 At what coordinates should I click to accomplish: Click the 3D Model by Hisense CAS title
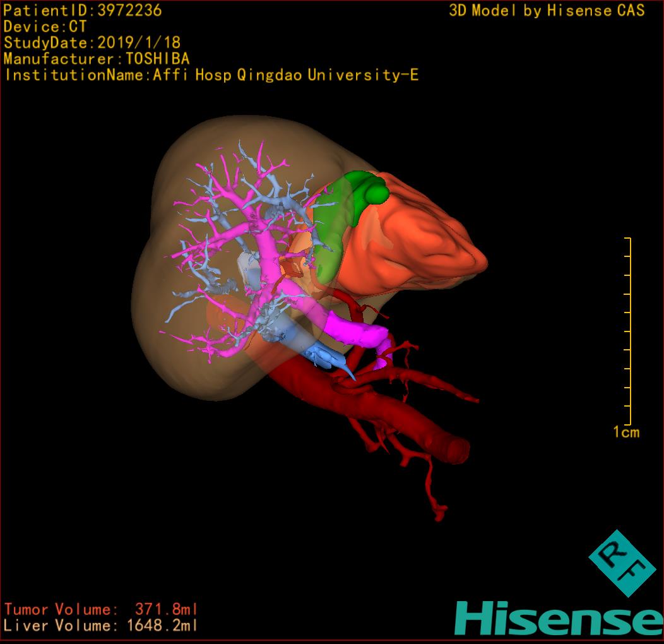click(x=547, y=10)
